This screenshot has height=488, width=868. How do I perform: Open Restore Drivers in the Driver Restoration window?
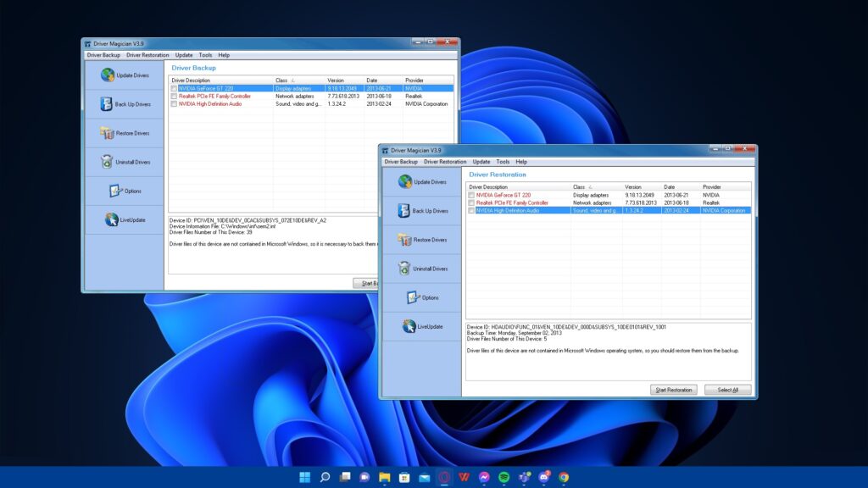(x=422, y=240)
